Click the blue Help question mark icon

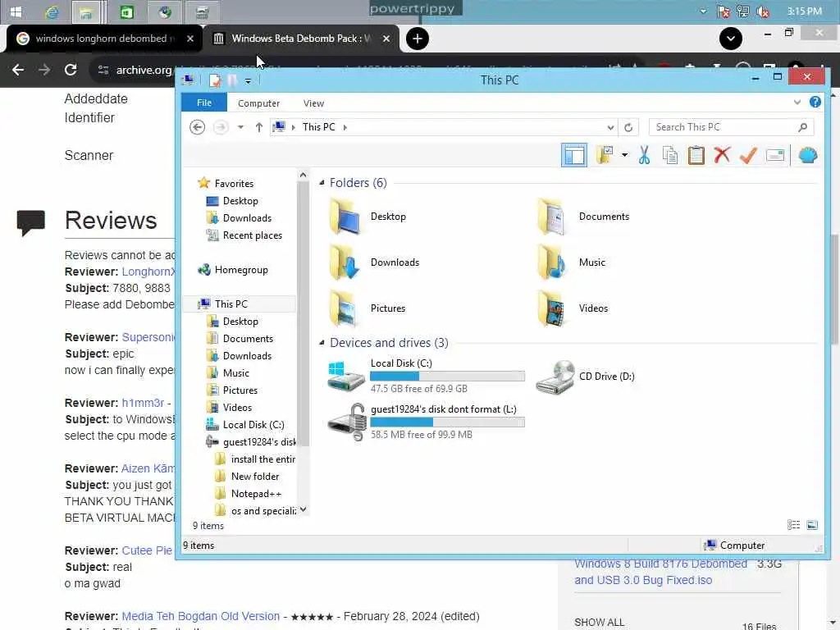click(x=815, y=102)
